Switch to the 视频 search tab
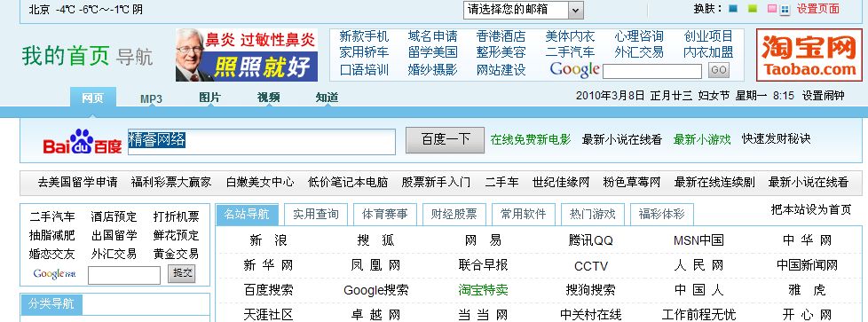The width and height of the screenshot is (868, 322). coord(269,98)
